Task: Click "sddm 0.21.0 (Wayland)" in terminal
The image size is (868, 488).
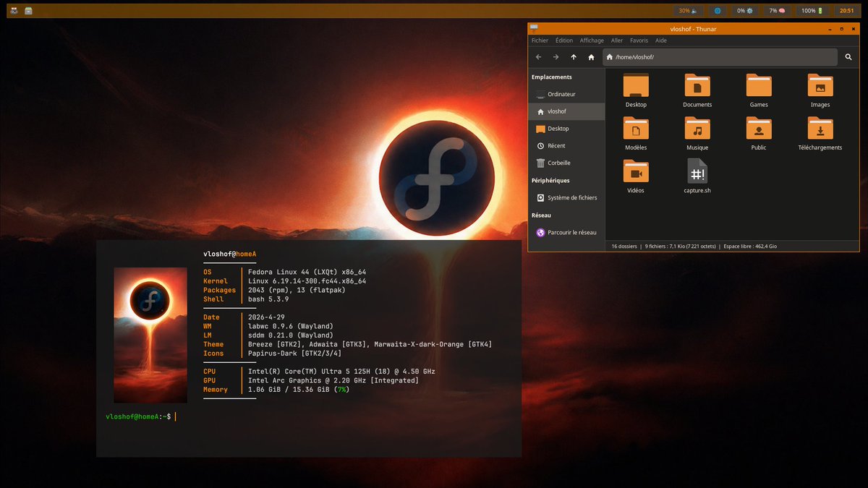Action: click(291, 335)
